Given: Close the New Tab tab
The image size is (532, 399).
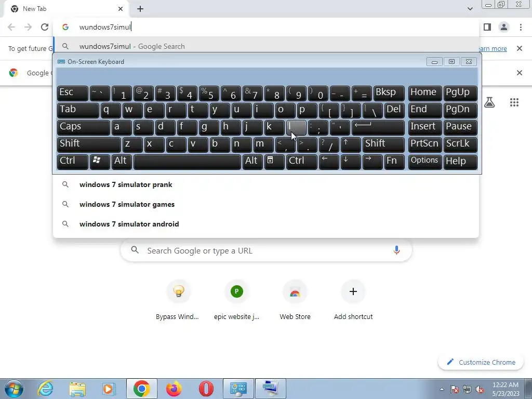Looking at the screenshot, I should [121, 9].
